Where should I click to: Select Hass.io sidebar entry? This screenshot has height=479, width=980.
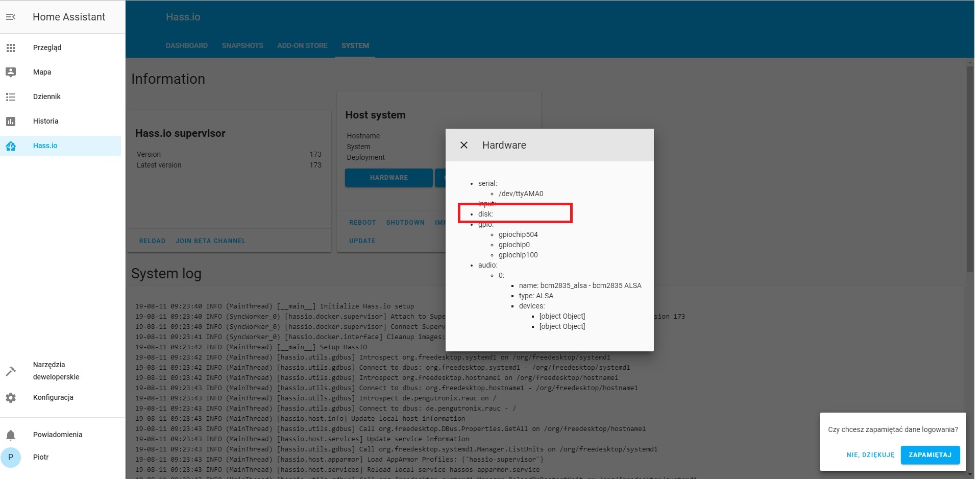[61, 146]
